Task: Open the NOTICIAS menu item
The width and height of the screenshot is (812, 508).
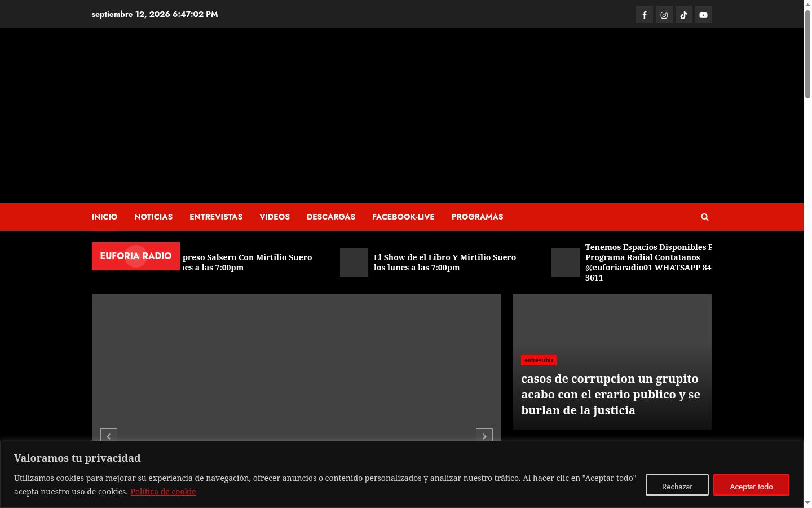Action: [x=153, y=217]
